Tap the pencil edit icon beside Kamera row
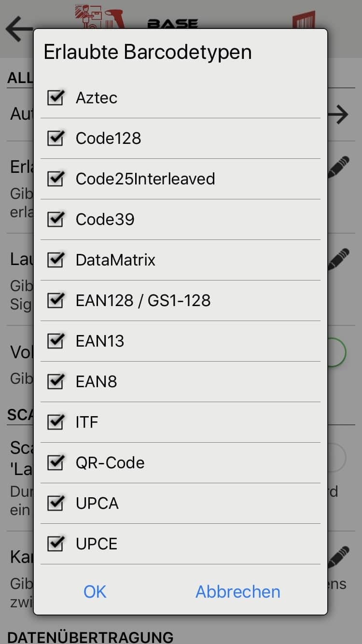Screen dimensions: 362x644 click(338, 557)
